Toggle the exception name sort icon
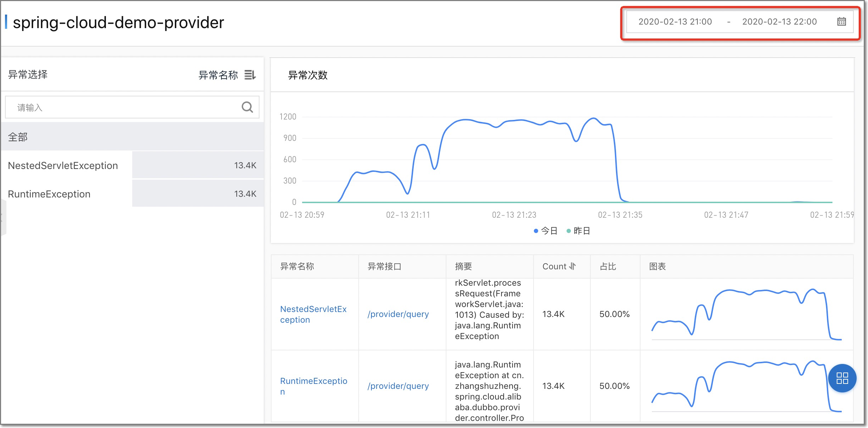 pos(250,75)
